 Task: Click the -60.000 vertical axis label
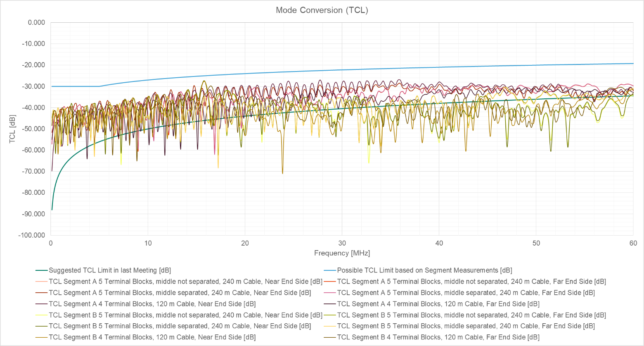point(34,150)
